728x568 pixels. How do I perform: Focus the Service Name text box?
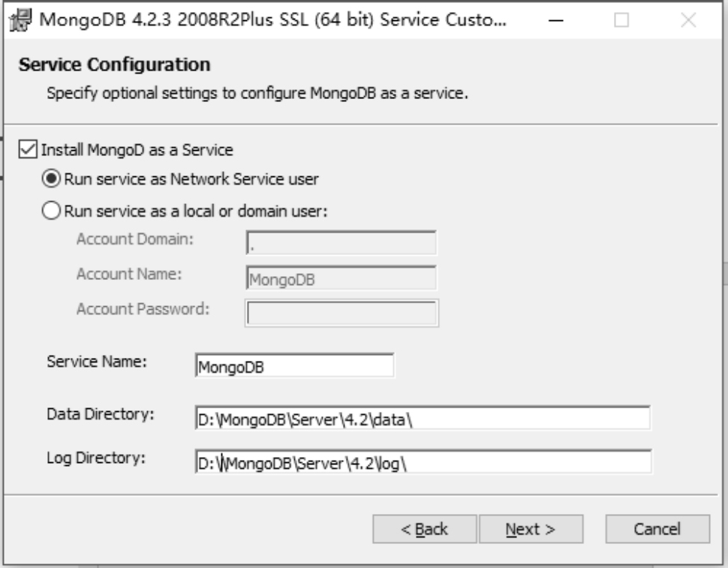[293, 367]
